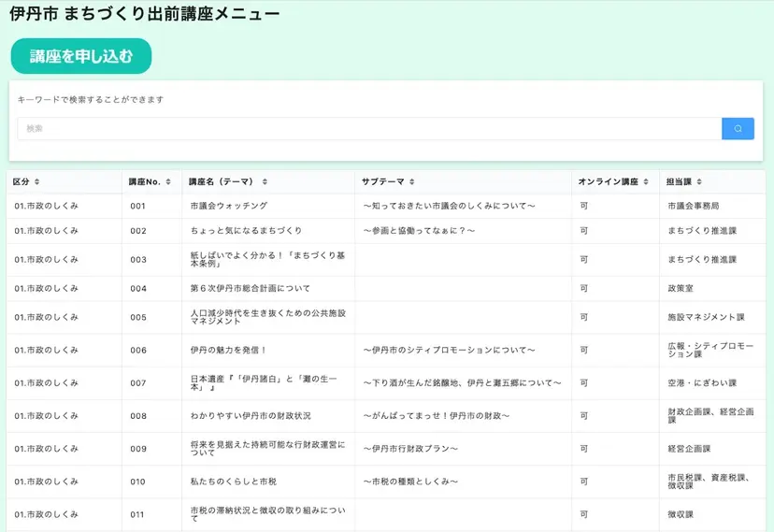Click department 空港・にぎわい課

[x=702, y=383]
